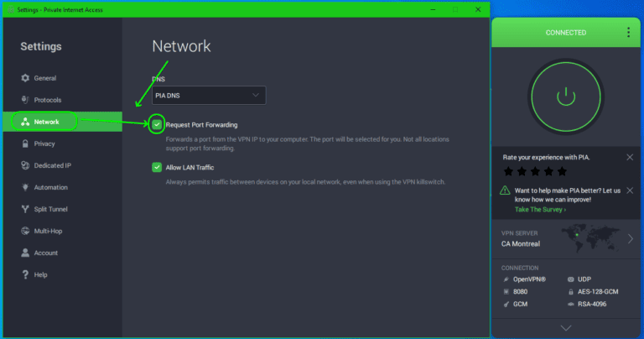Click the General gear icon in sidebar

[26, 78]
